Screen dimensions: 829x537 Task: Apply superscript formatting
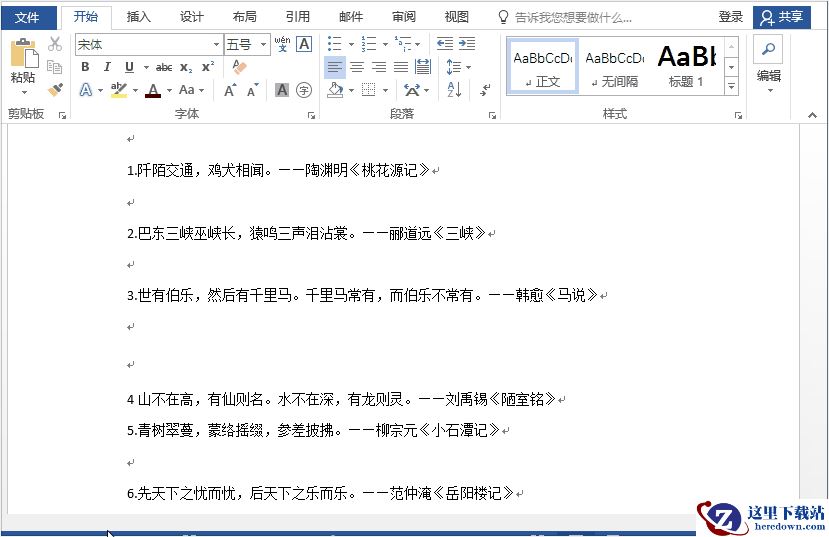[x=208, y=67]
